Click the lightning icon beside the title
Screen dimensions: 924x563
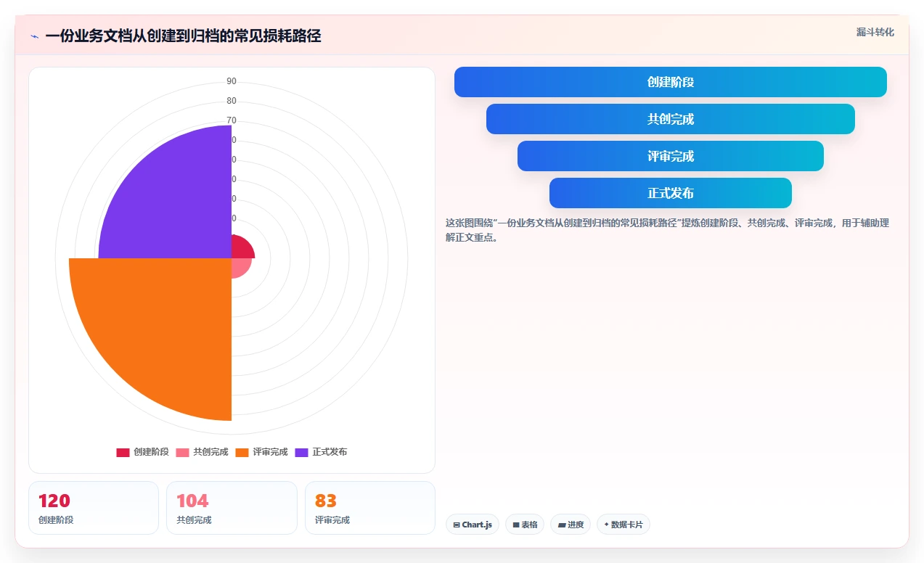34,36
